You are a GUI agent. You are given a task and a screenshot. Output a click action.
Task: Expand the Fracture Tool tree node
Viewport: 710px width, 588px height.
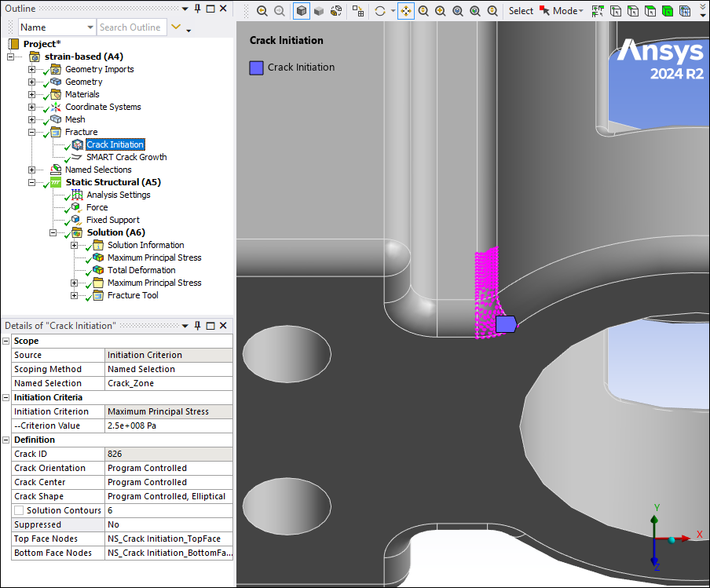click(x=75, y=295)
